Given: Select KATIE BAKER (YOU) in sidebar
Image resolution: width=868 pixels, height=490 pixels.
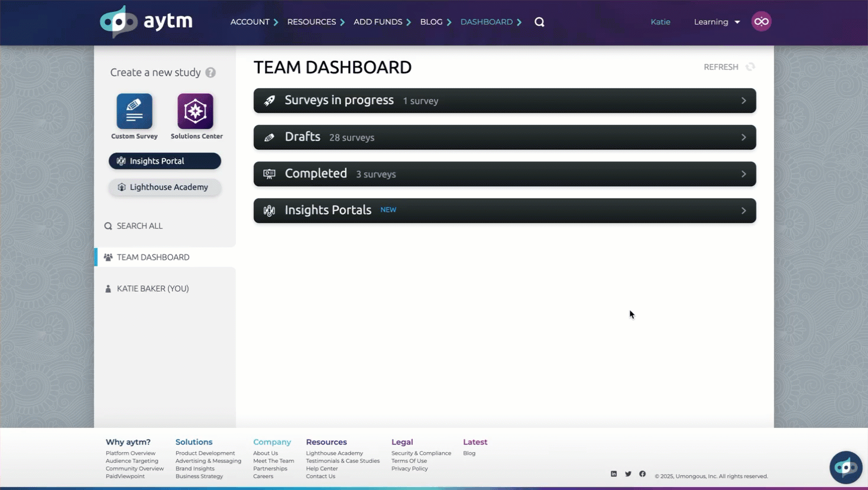Looking at the screenshot, I should tap(153, 289).
